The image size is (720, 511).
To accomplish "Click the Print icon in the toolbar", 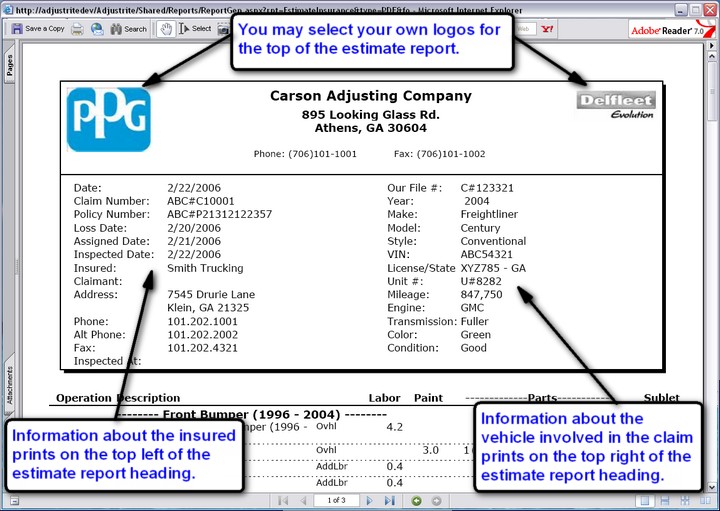I will (x=77, y=29).
